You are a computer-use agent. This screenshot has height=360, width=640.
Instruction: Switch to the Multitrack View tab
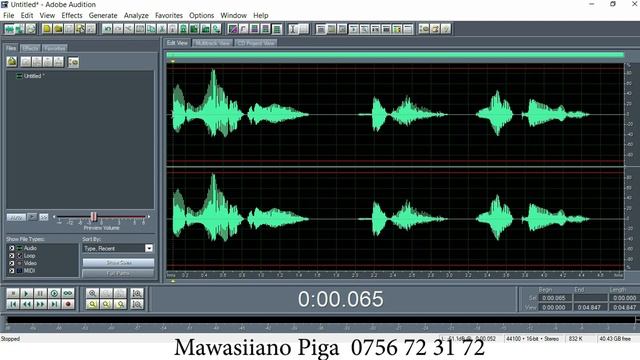pos(212,43)
